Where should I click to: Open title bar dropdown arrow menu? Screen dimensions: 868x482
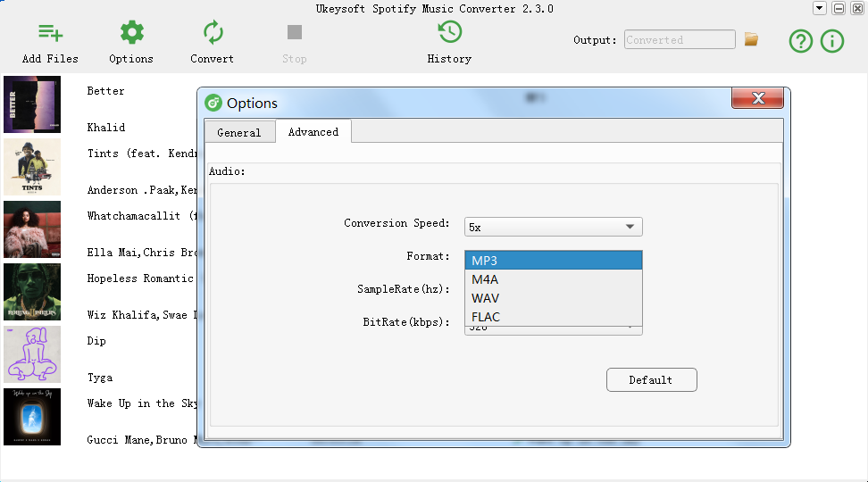819,8
